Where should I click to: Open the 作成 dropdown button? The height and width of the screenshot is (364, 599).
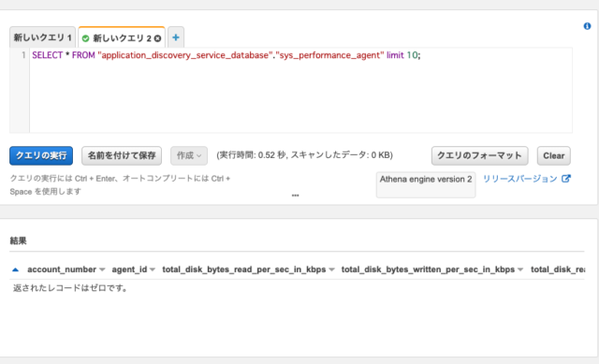189,156
